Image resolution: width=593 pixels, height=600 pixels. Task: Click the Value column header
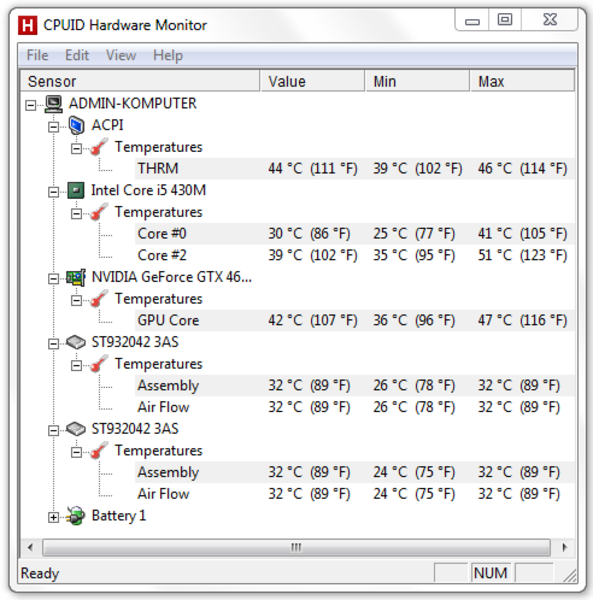pos(313,81)
